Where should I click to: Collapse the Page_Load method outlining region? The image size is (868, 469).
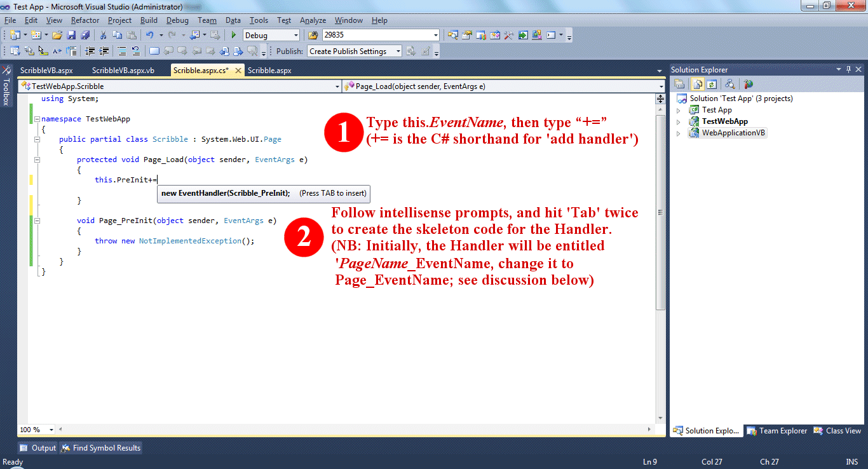(37, 160)
